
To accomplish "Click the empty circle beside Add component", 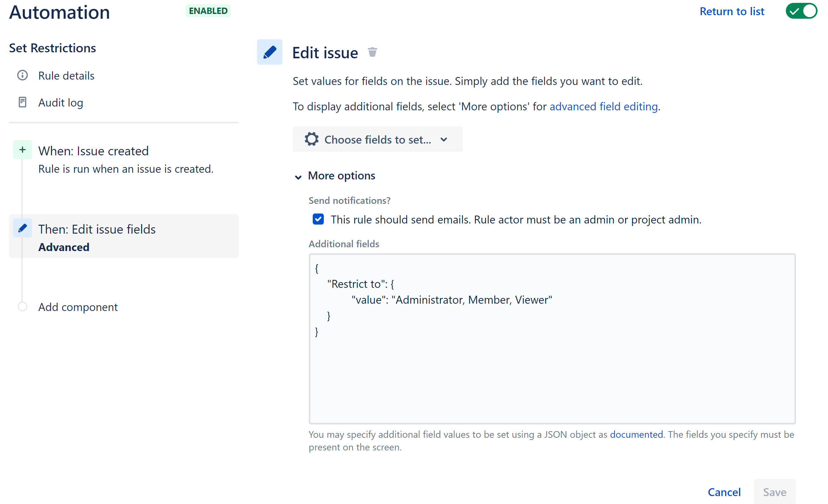I will (23, 307).
